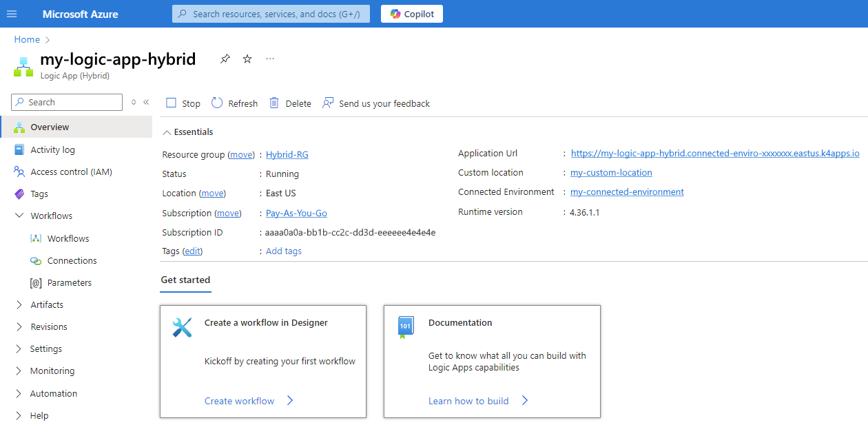Click the Create workflow link
868x427 pixels.
[x=240, y=400]
